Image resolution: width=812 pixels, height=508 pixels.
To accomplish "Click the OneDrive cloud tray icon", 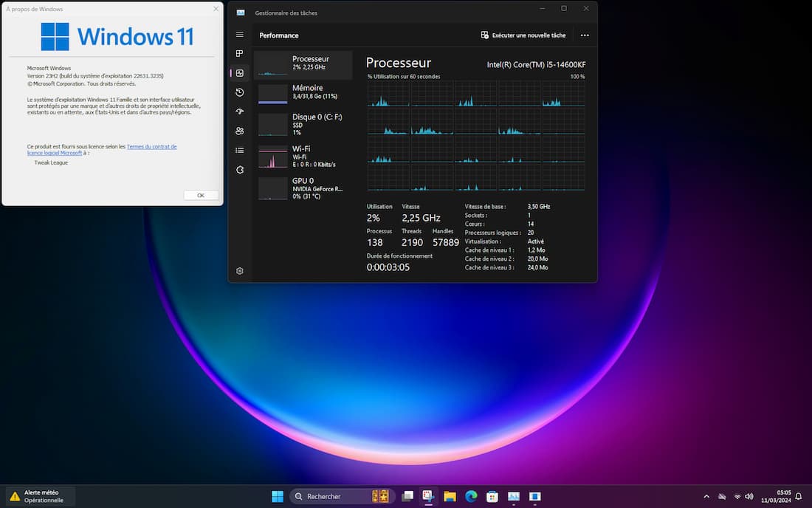I will click(722, 497).
